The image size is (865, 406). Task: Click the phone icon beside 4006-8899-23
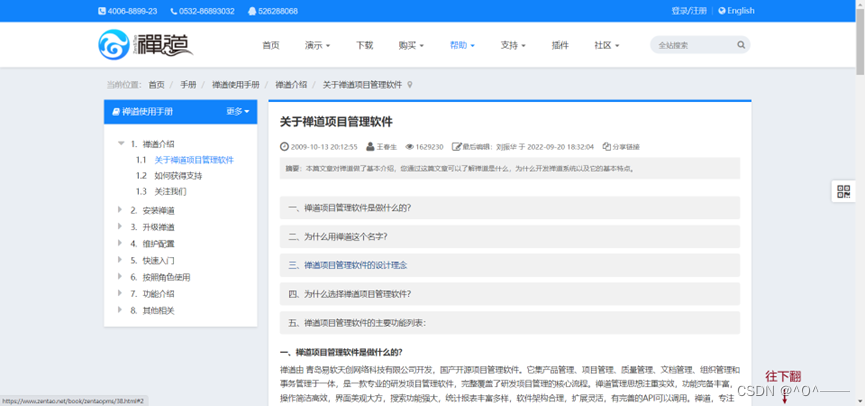pyautogui.click(x=102, y=11)
